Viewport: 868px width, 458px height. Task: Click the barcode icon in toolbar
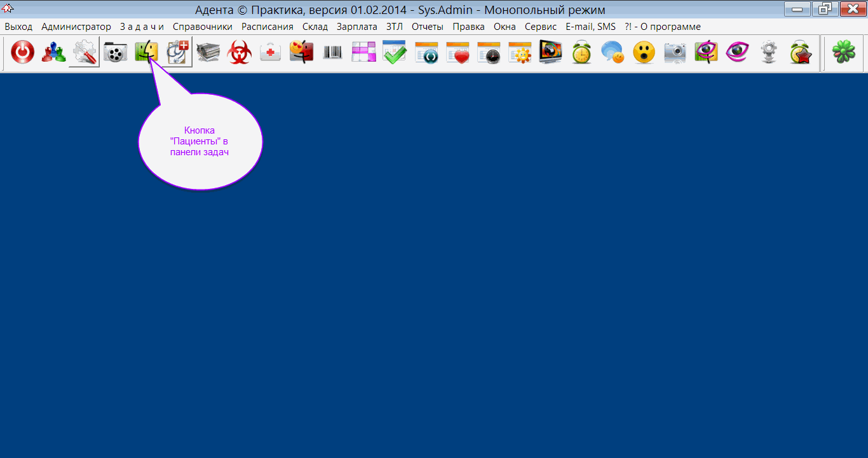pos(332,53)
